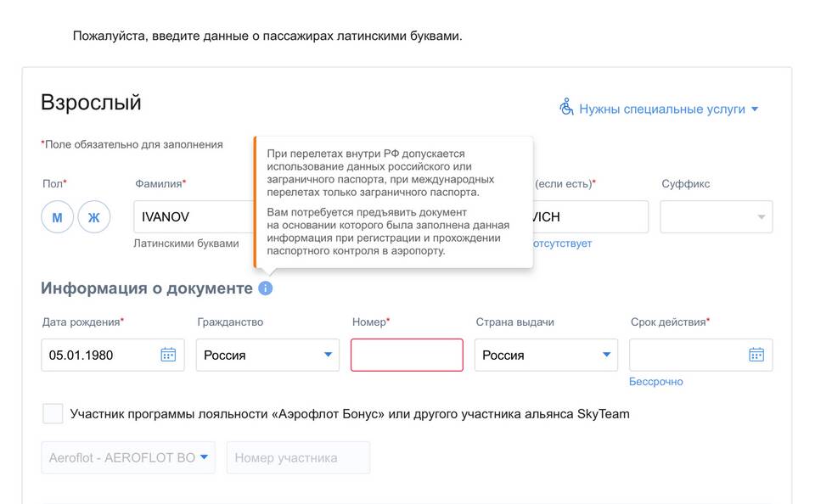
Task: Click the Номер участника input field
Action: point(298,457)
